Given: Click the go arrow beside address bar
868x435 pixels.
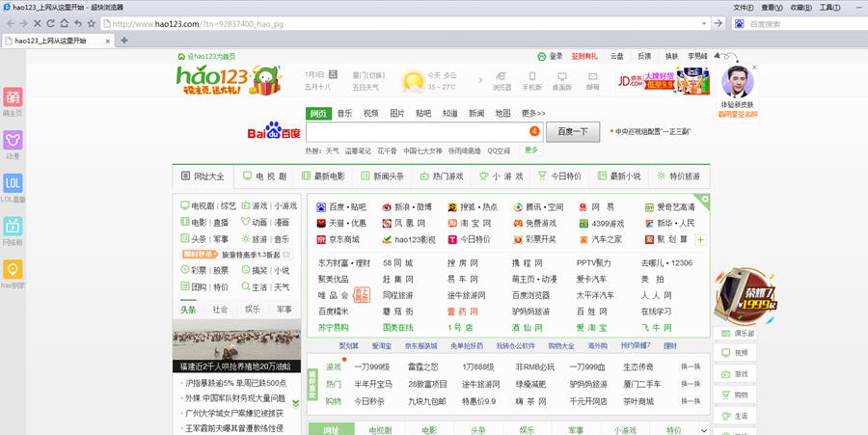Looking at the screenshot, I should (718, 23).
